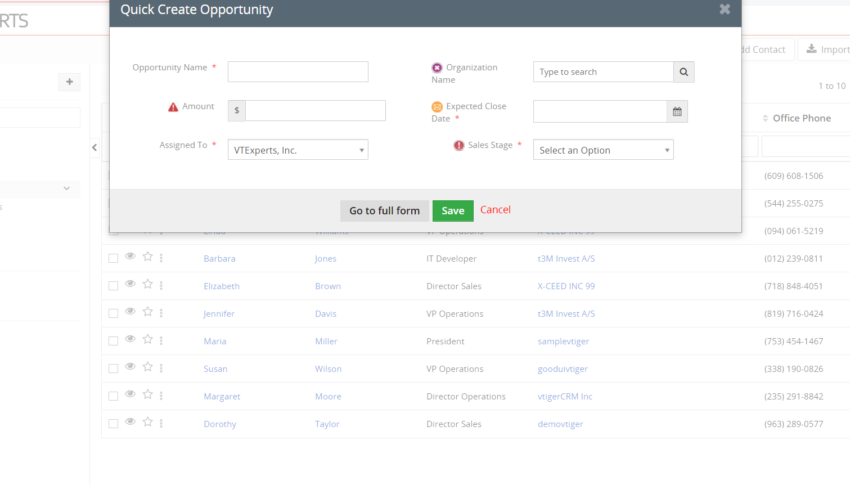Open X-CEED INC 99 link in Elizabeth row
The image size is (850, 485).
coord(566,286)
